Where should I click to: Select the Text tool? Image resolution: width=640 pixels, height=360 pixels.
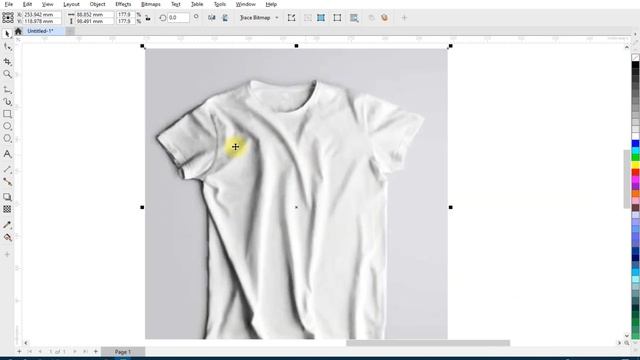(7, 154)
